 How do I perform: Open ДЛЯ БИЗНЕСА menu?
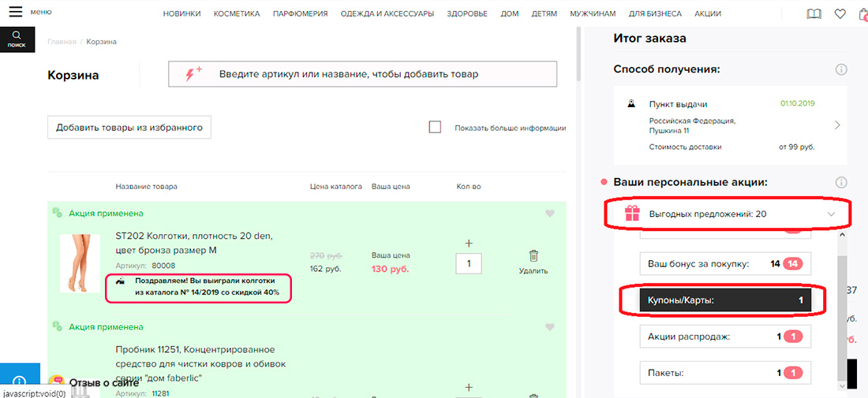point(656,14)
